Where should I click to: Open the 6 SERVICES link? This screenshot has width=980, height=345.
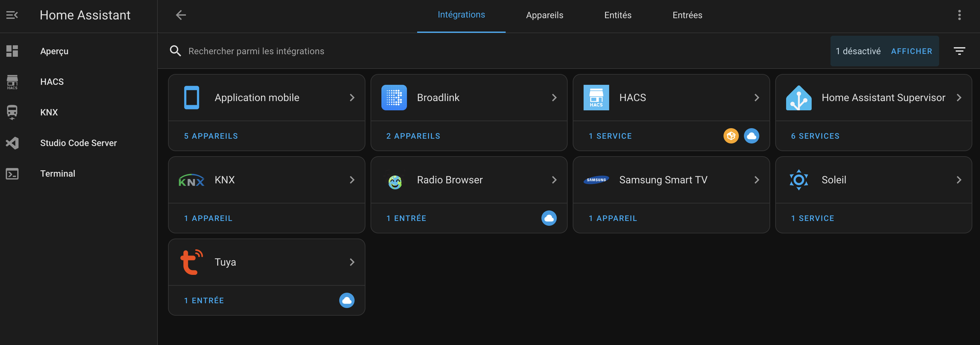click(815, 136)
